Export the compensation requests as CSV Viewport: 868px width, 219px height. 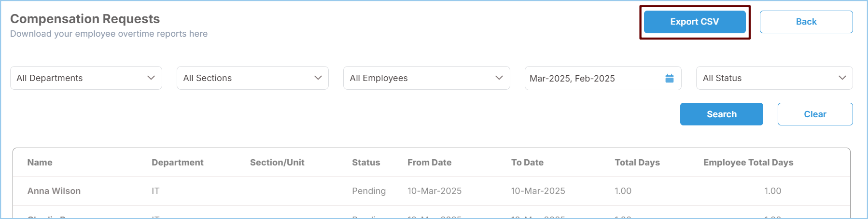[694, 22]
